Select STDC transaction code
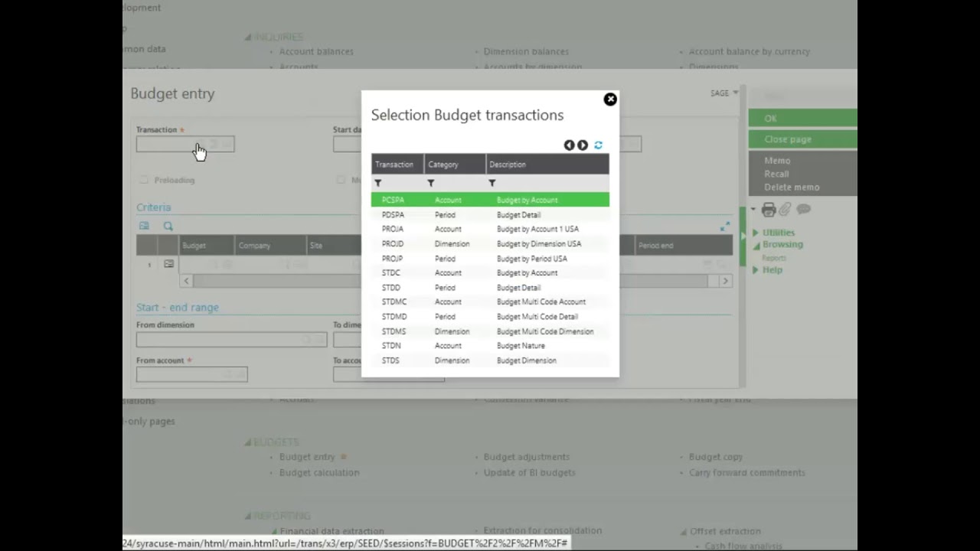Viewport: 980px width, 551px height. tap(390, 273)
